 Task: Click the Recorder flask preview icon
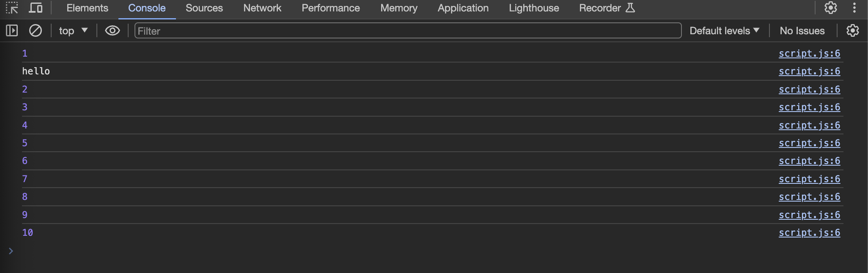[x=630, y=8]
